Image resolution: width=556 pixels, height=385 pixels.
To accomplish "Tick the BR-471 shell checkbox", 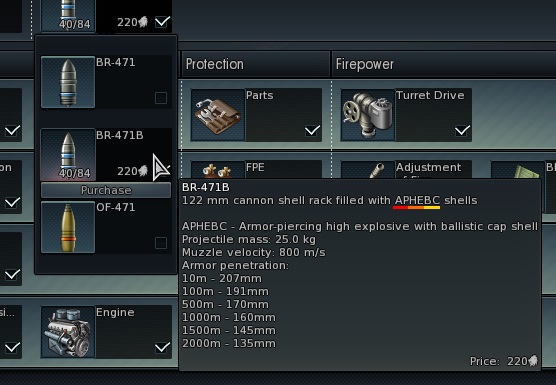I will [x=161, y=98].
